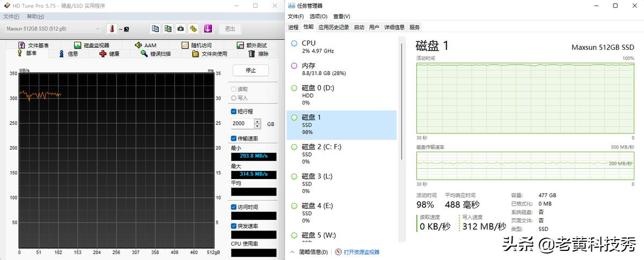Image resolution: width=644 pixels, height=260 pixels.
Task: Open the HD Tune options tag icon
Action: click(193, 28)
